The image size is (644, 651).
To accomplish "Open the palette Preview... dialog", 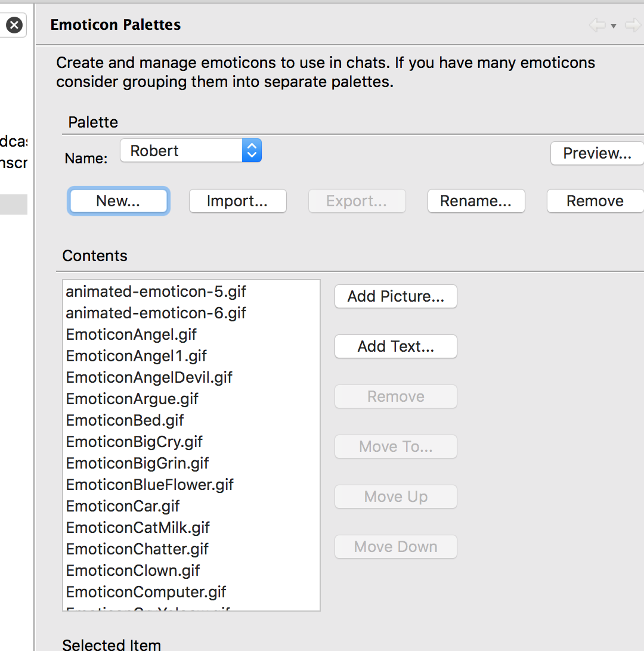I will click(x=597, y=153).
